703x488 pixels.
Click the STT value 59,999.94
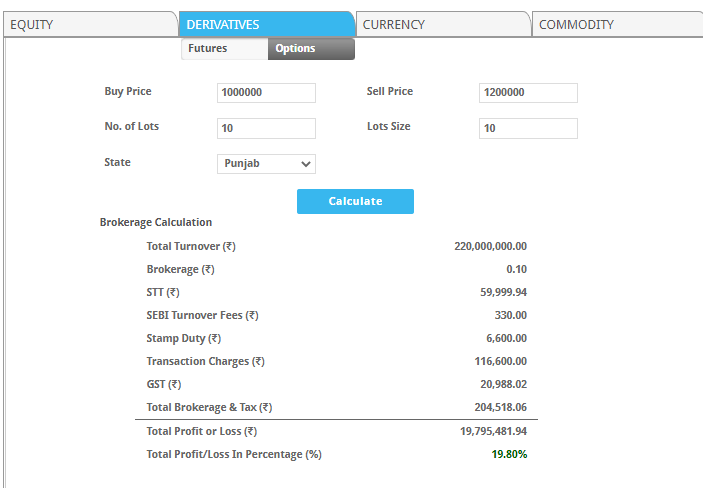pyautogui.click(x=503, y=292)
